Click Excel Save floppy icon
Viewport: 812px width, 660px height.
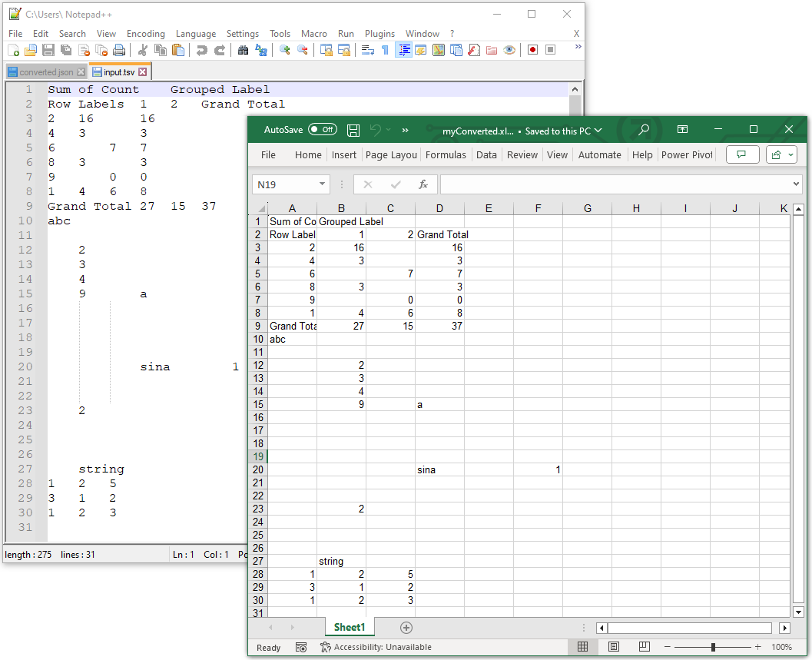pyautogui.click(x=353, y=130)
